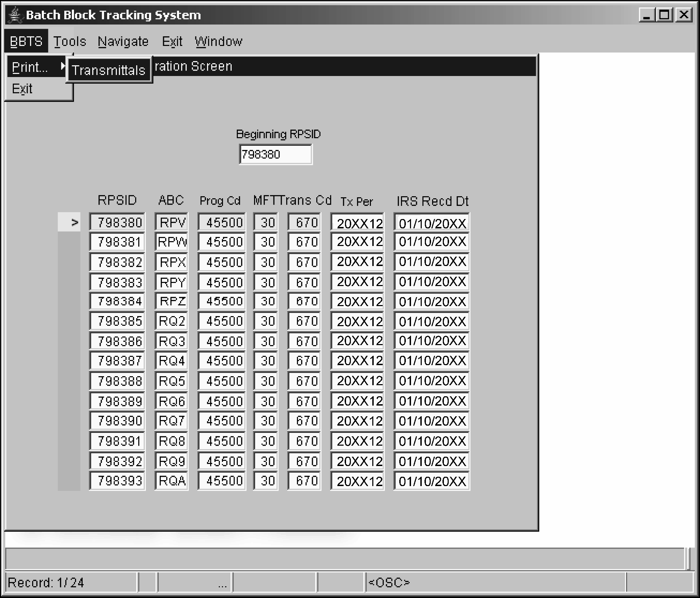Click IRS Recd Dt field for RPSID 798381

pyautogui.click(x=431, y=242)
